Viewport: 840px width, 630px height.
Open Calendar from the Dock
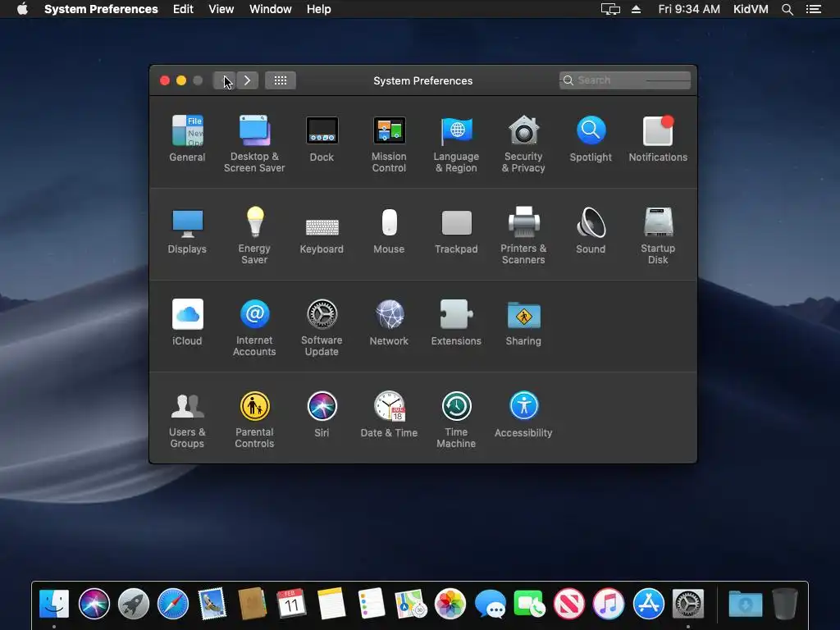click(291, 604)
